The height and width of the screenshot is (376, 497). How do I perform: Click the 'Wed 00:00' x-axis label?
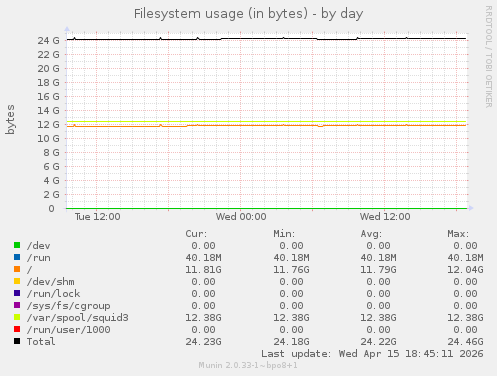(x=241, y=217)
